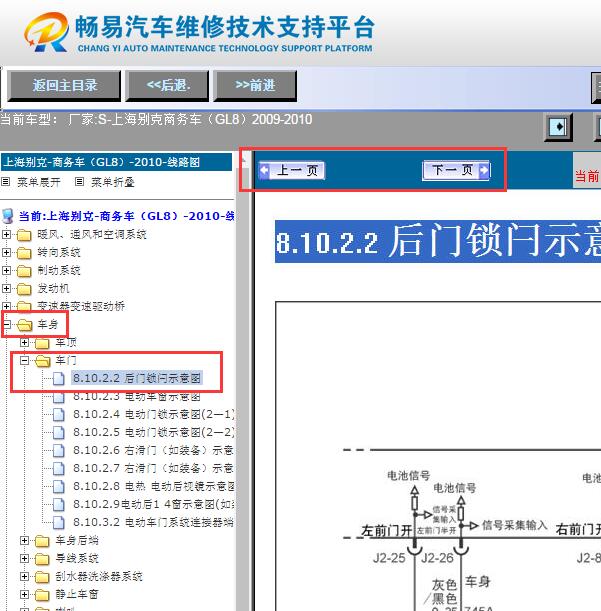Expand the menu via 菜单展开
This screenshot has height=611, width=601.
click(x=39, y=182)
